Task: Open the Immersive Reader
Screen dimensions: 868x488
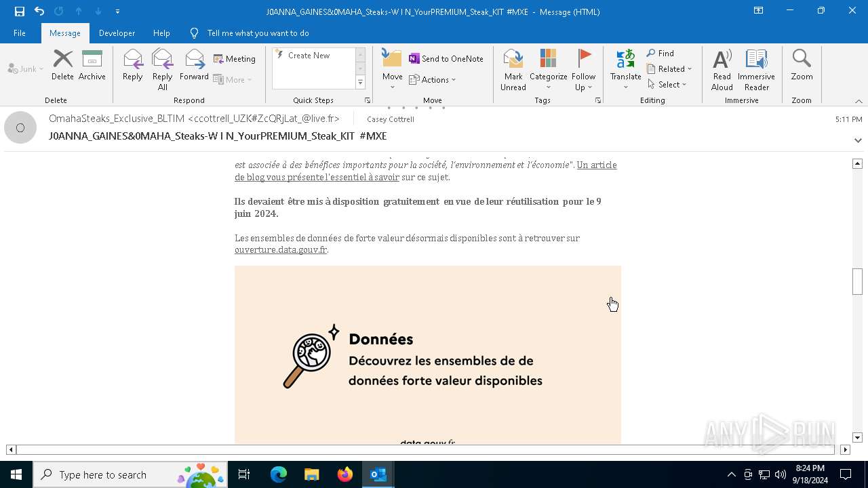Action: coord(756,69)
